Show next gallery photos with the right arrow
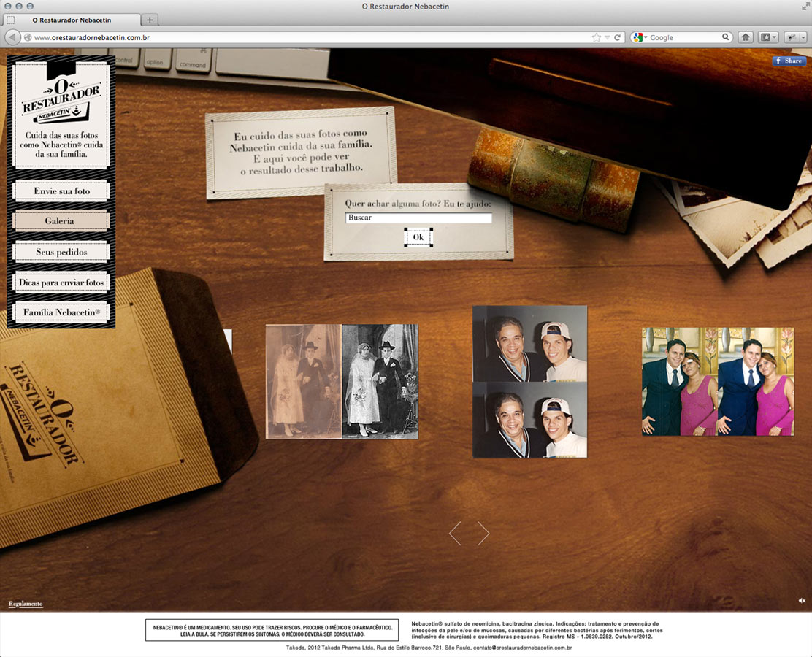812x657 pixels. [x=483, y=533]
